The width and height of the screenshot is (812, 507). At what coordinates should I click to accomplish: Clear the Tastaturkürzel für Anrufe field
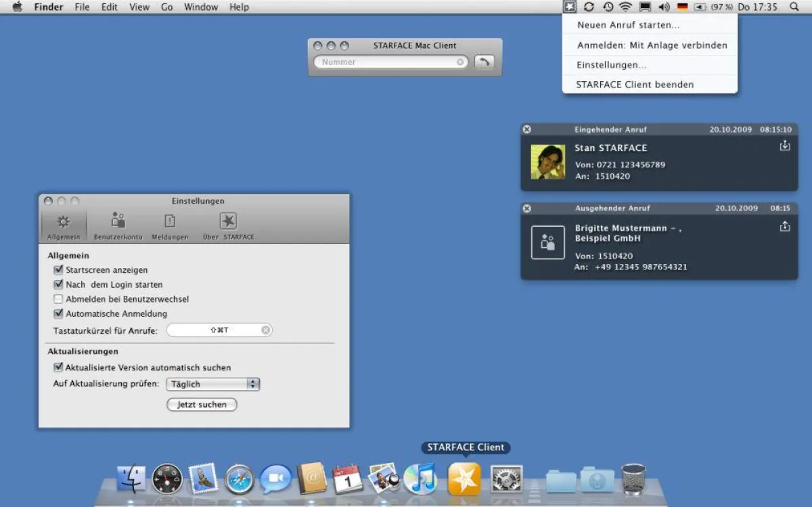coord(265,330)
